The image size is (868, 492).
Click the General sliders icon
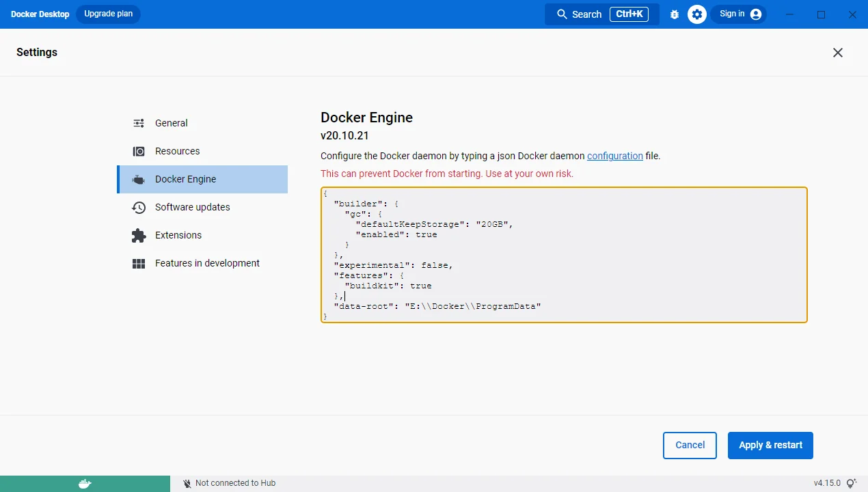click(139, 124)
